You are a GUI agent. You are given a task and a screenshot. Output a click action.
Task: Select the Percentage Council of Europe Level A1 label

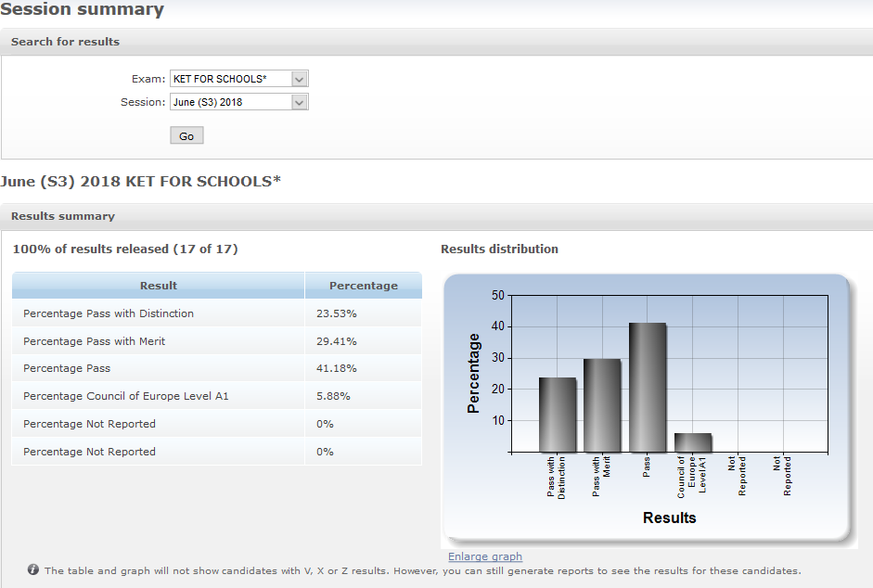tap(126, 396)
